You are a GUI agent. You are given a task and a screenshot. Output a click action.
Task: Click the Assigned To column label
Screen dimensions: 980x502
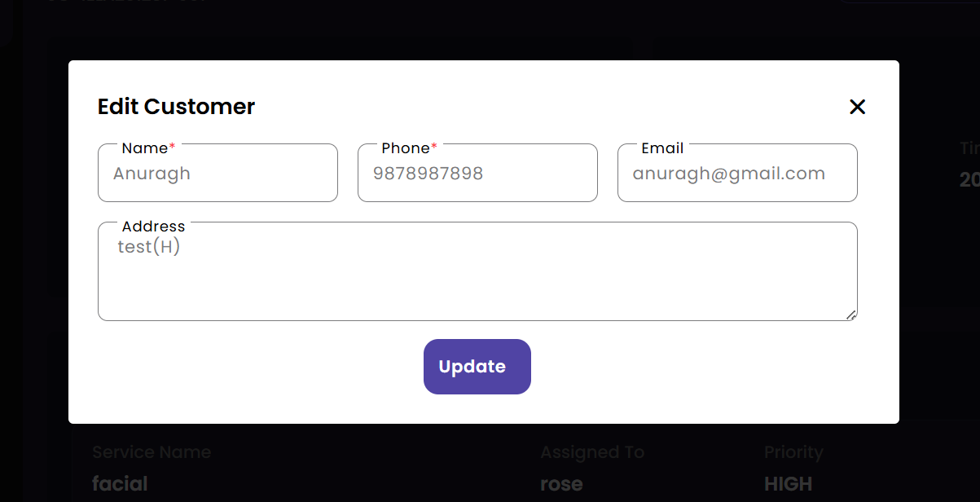click(592, 452)
